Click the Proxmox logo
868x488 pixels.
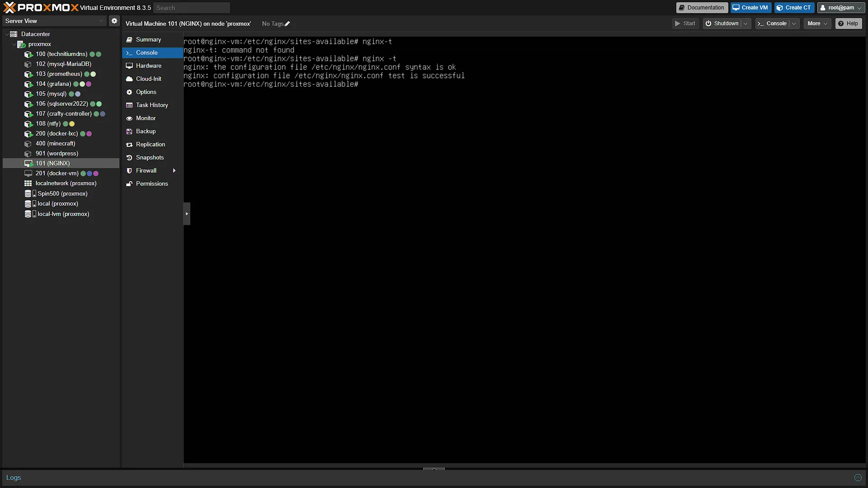pyautogui.click(x=41, y=8)
